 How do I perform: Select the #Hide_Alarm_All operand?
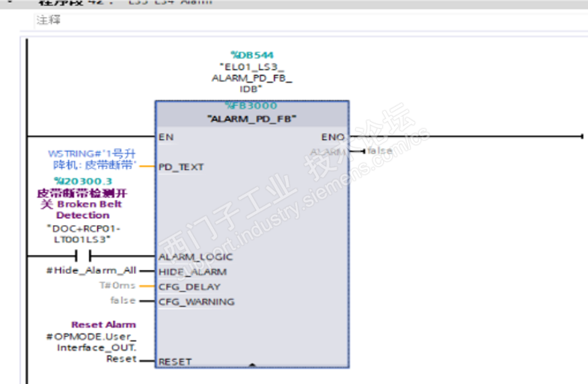coord(91,270)
